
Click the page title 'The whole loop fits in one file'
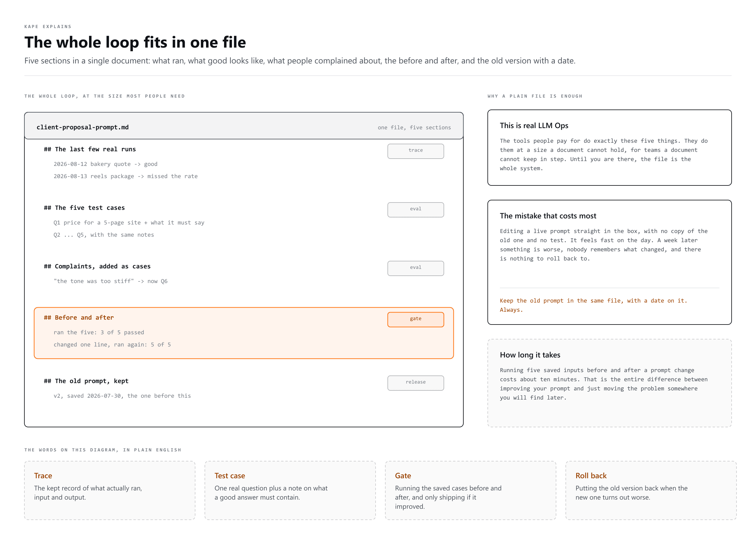click(135, 42)
